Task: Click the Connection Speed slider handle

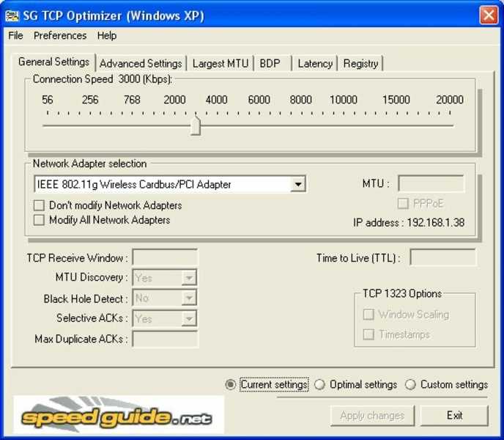Action: [x=196, y=125]
